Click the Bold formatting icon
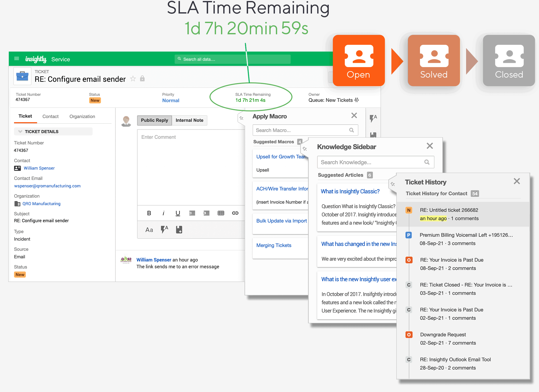This screenshot has height=392, width=539. click(x=149, y=213)
